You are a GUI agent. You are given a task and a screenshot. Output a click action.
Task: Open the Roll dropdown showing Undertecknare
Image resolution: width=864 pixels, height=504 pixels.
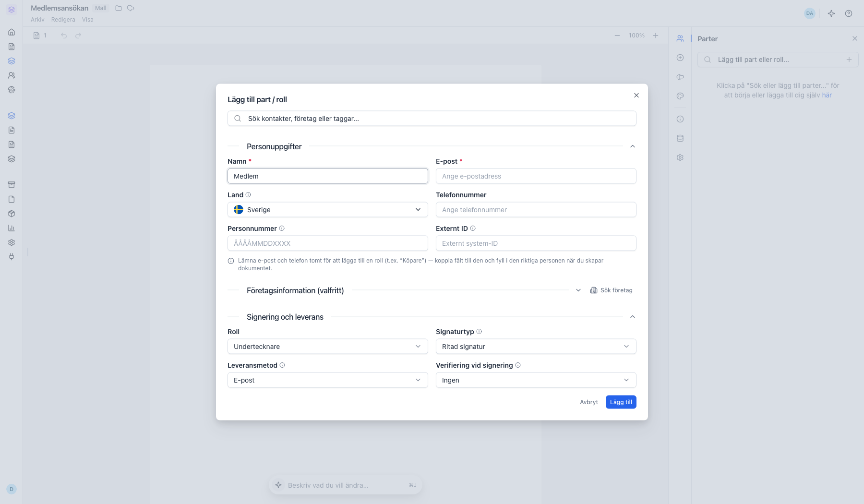[x=328, y=347]
